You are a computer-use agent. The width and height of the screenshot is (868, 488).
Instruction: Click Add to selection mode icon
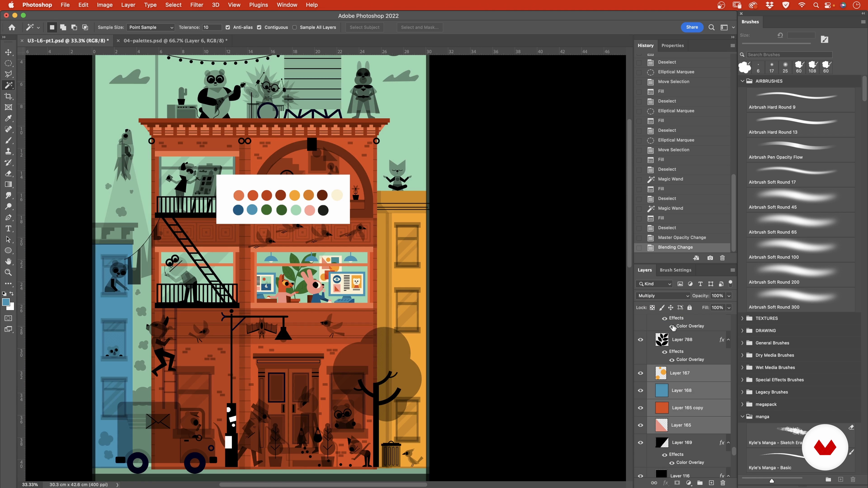point(63,27)
